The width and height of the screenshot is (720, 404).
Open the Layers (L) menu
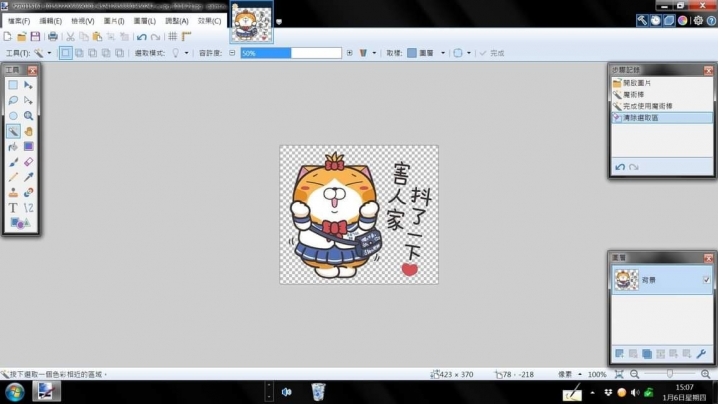[x=145, y=21]
